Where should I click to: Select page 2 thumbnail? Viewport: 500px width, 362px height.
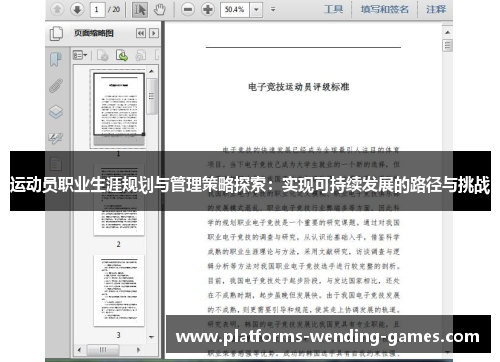[x=119, y=199]
